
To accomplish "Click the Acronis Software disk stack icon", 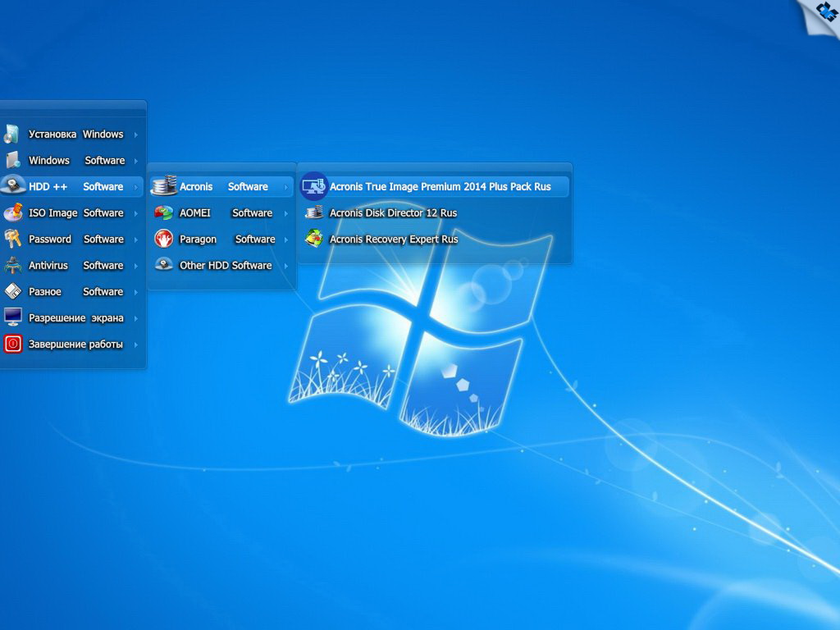I will point(163,186).
